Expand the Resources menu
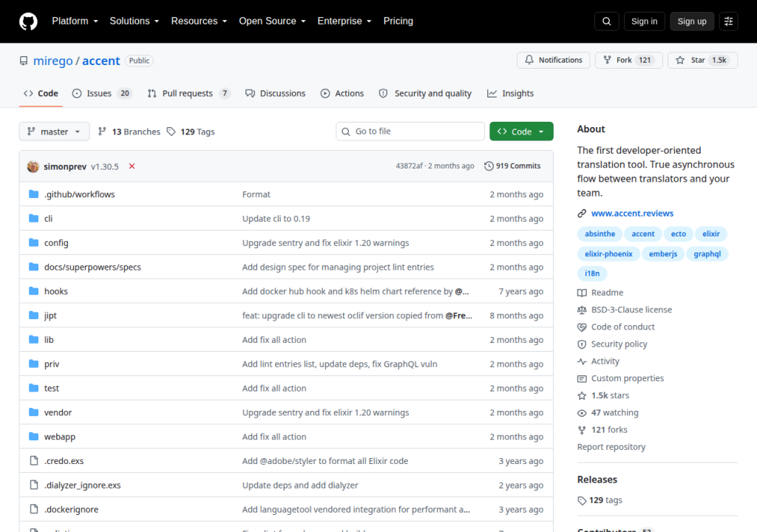Screen dimensions: 757x532 pos(199,21)
